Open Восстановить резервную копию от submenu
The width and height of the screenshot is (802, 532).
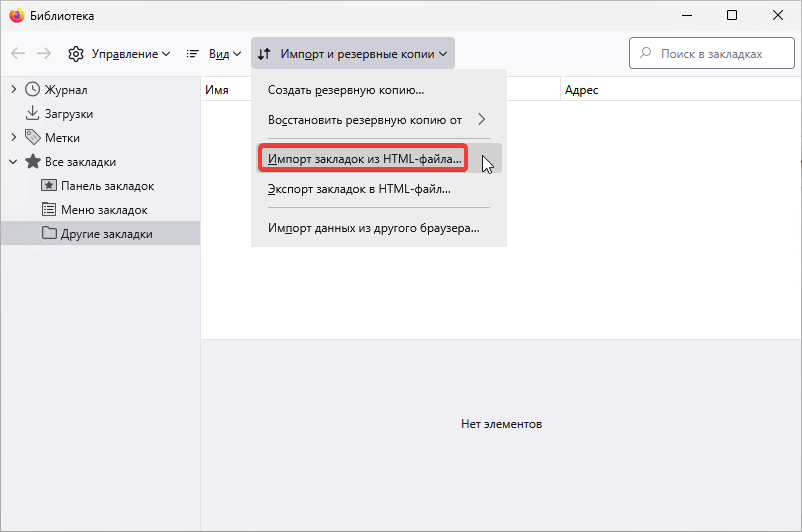click(x=378, y=120)
